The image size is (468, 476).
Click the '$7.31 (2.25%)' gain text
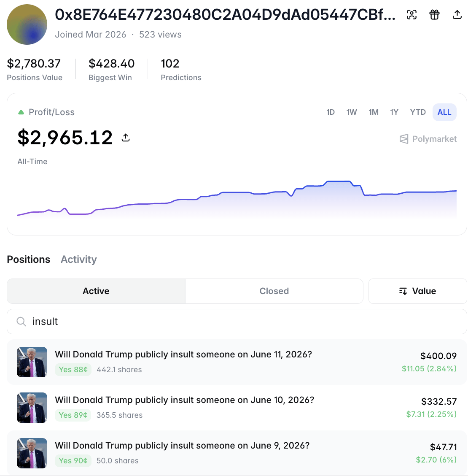tap(431, 414)
